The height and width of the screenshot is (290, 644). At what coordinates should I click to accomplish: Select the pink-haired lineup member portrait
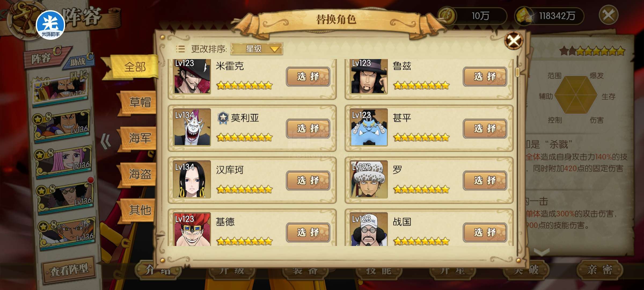tap(63, 162)
